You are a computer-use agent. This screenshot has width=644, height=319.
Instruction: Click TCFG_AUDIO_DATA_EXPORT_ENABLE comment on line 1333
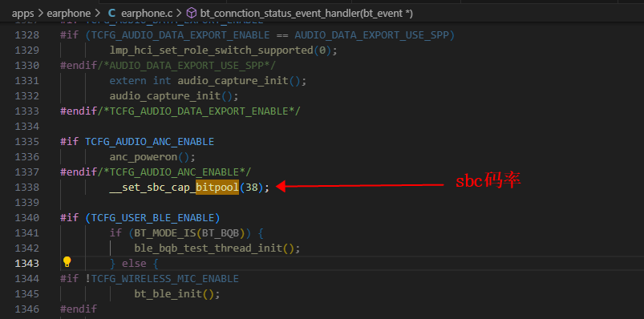click(199, 111)
